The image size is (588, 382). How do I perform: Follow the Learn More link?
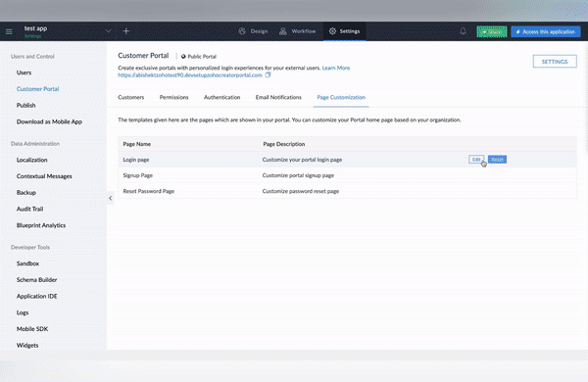(x=336, y=68)
